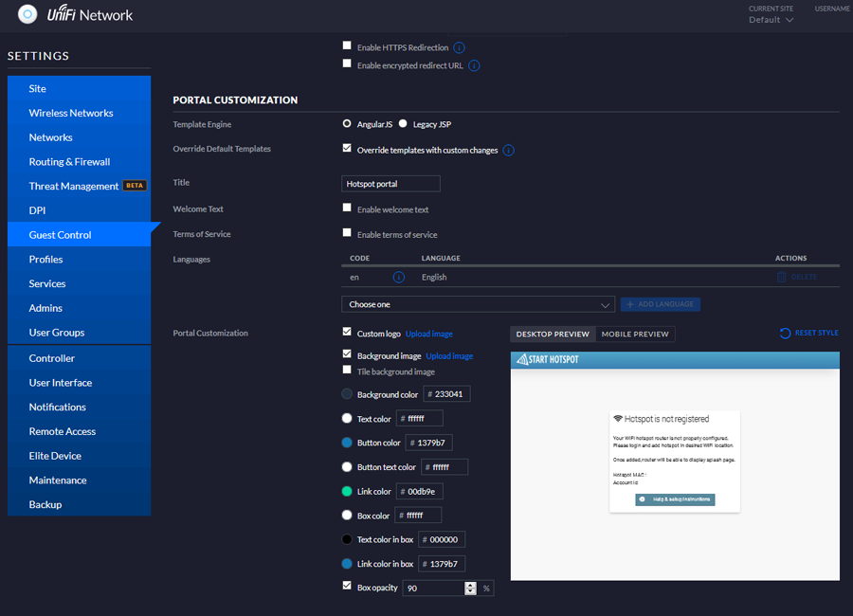The height and width of the screenshot is (616, 853).
Task: Click trash icon to delete English language
Action: pos(782,278)
